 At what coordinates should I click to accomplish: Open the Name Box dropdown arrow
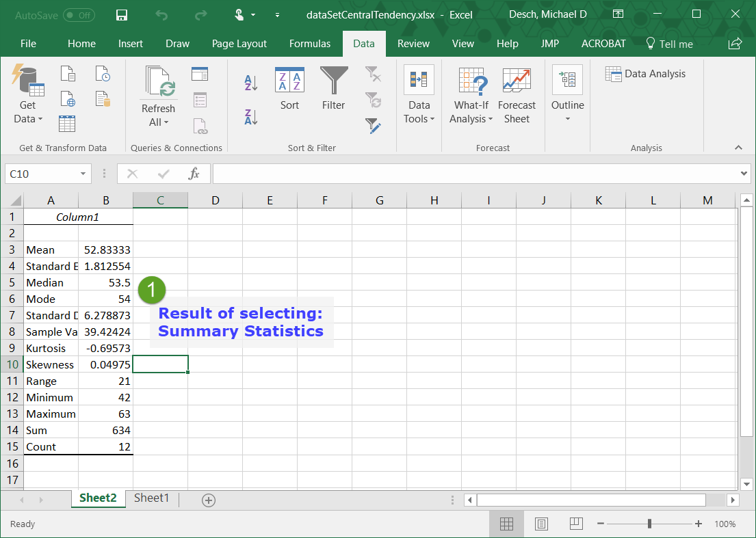83,174
